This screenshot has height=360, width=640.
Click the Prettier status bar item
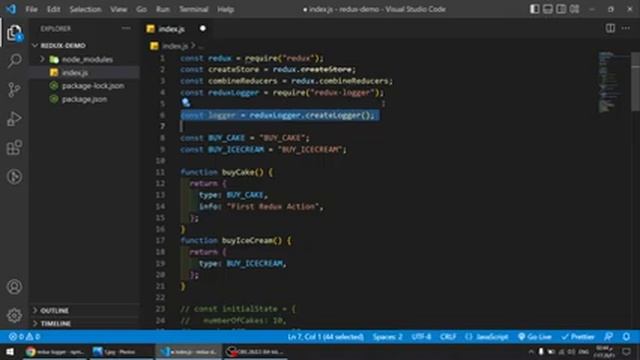pos(578,337)
